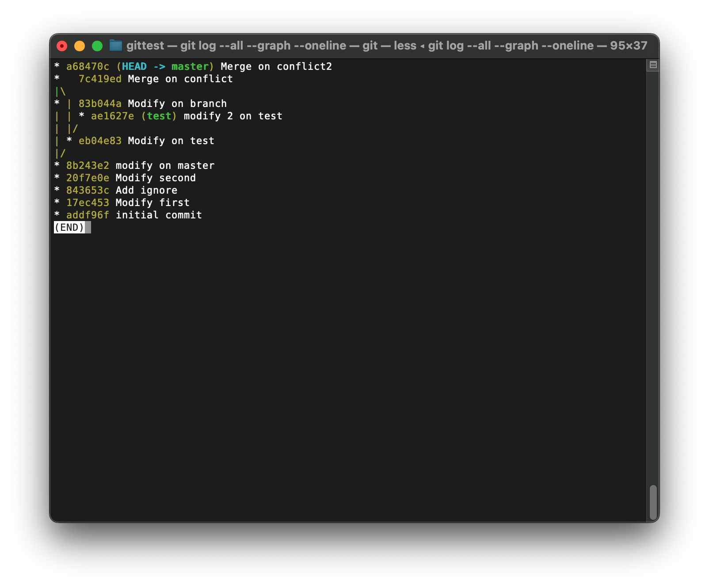709x588 pixels.
Task: Click the message 'modify on master'
Action: coord(165,165)
